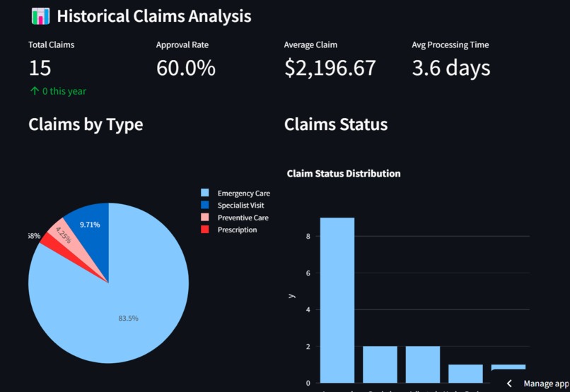Expand the Manage app chevron arrow
This screenshot has height=392, width=570.
pos(510,384)
